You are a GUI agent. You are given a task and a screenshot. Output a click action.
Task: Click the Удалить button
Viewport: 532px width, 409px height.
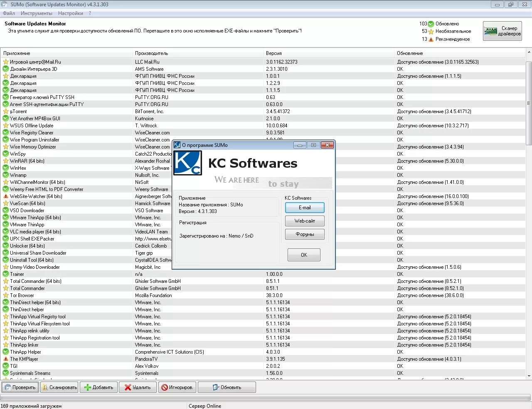(x=138, y=387)
